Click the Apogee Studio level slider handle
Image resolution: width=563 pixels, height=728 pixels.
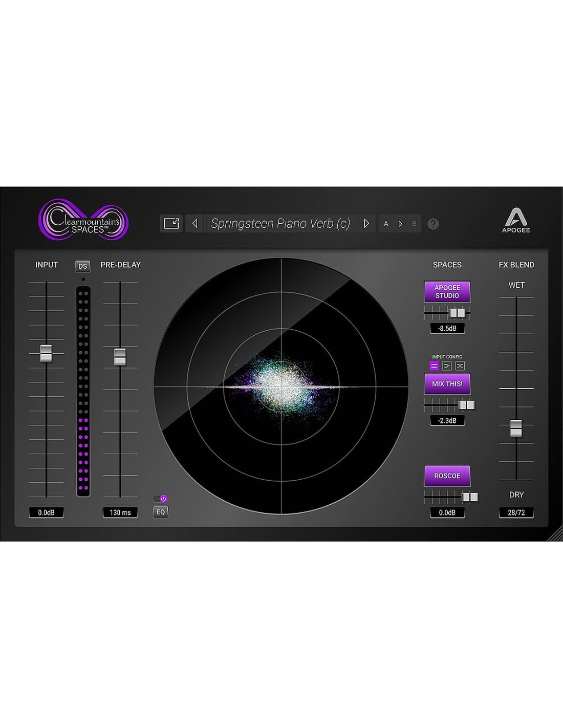click(x=457, y=313)
